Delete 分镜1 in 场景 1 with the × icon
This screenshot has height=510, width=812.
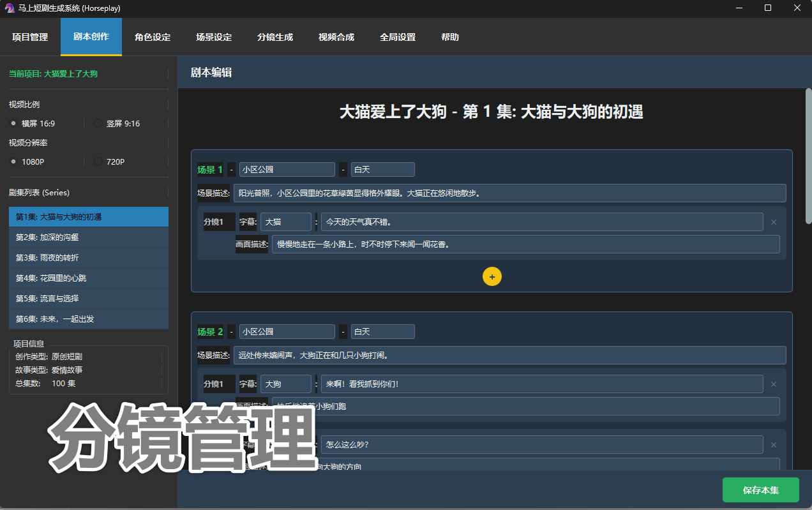click(773, 221)
